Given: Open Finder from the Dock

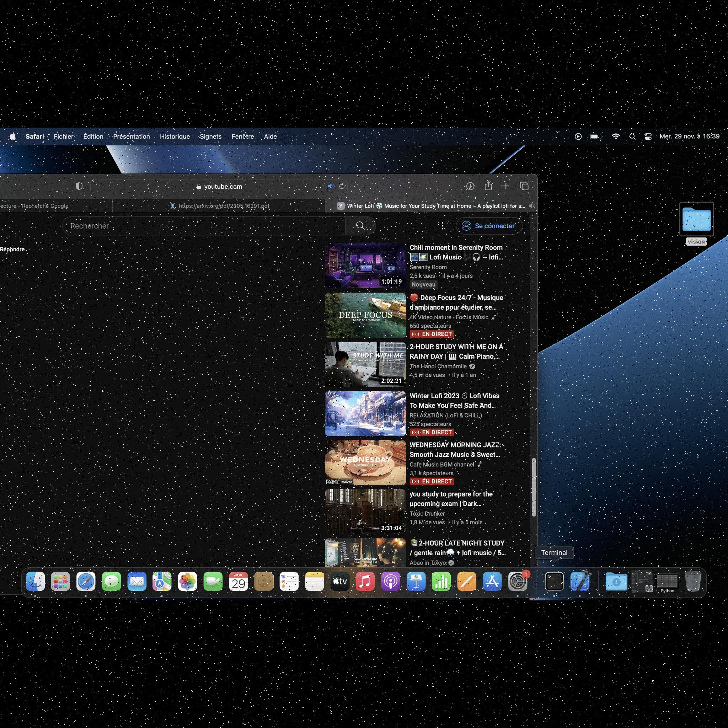Looking at the screenshot, I should [x=36, y=581].
